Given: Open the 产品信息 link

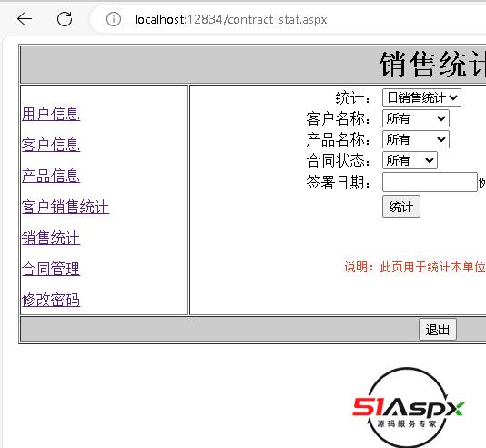Looking at the screenshot, I should 51,176.
